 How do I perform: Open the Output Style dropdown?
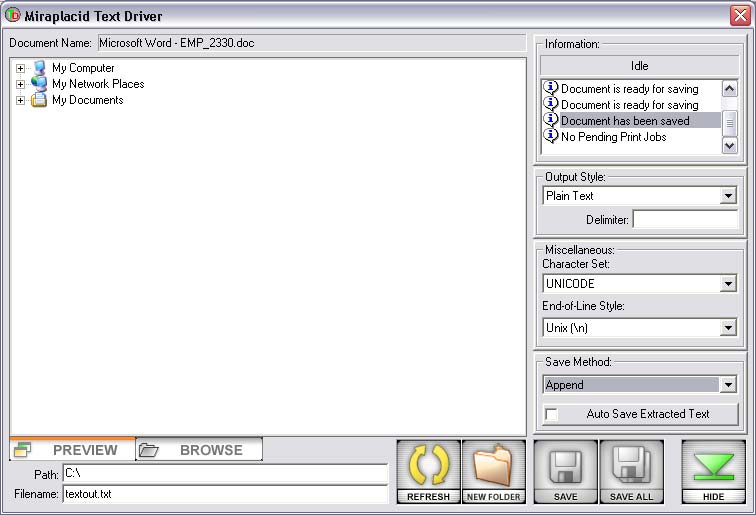729,196
